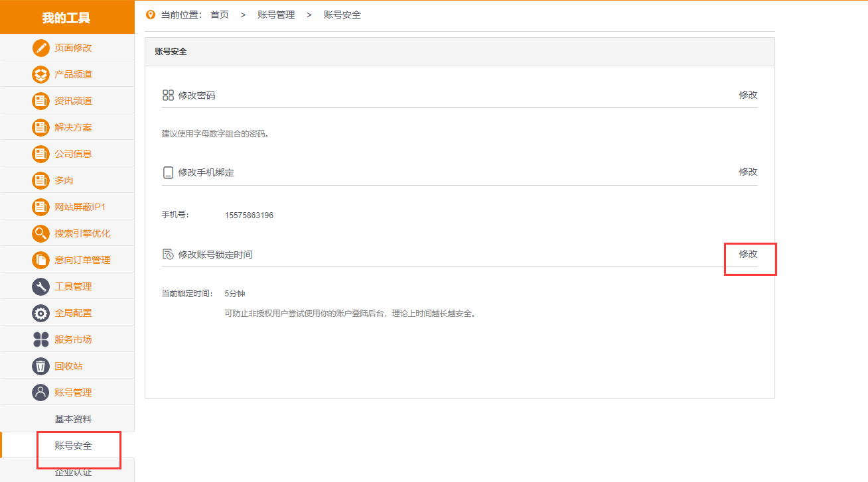
Task: Click the icon beside 解决方案
Action: click(41, 127)
